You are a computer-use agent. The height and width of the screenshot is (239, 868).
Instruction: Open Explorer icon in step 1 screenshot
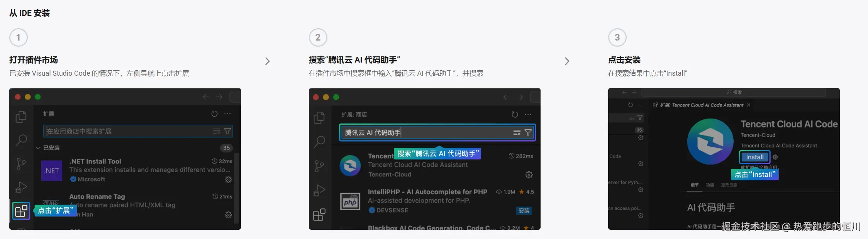[21, 117]
